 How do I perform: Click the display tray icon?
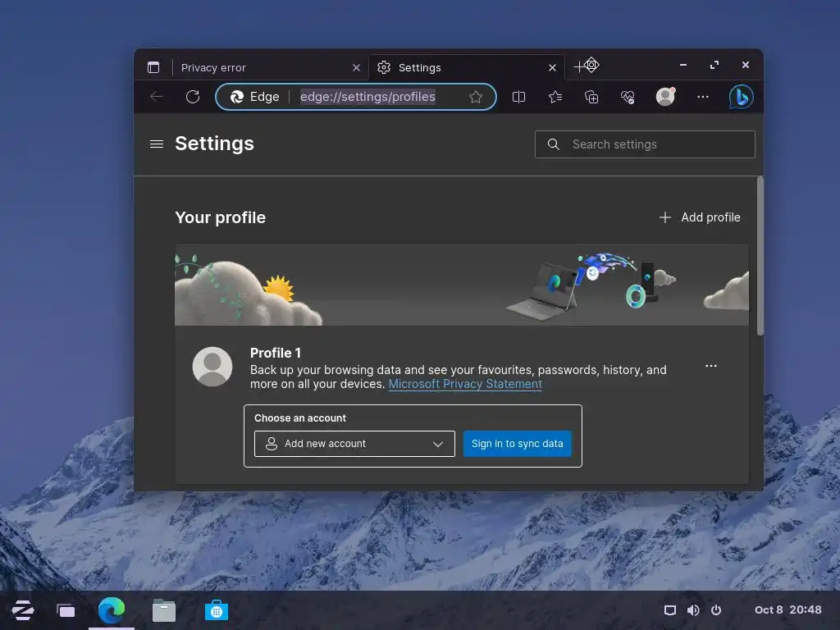[670, 610]
